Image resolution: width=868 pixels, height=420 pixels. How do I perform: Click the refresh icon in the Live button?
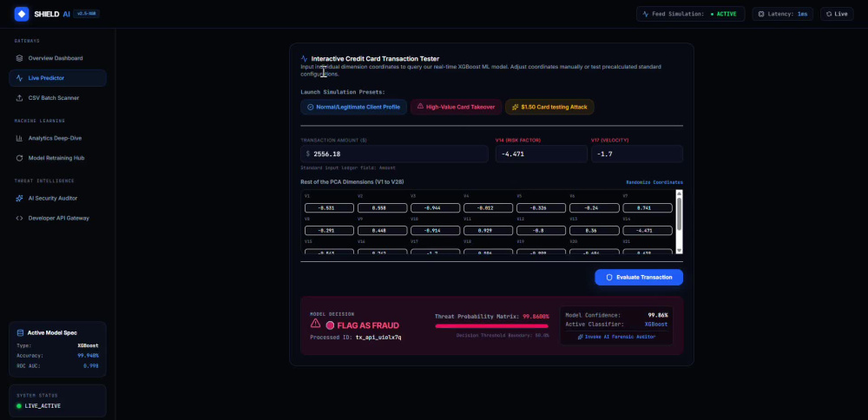829,14
